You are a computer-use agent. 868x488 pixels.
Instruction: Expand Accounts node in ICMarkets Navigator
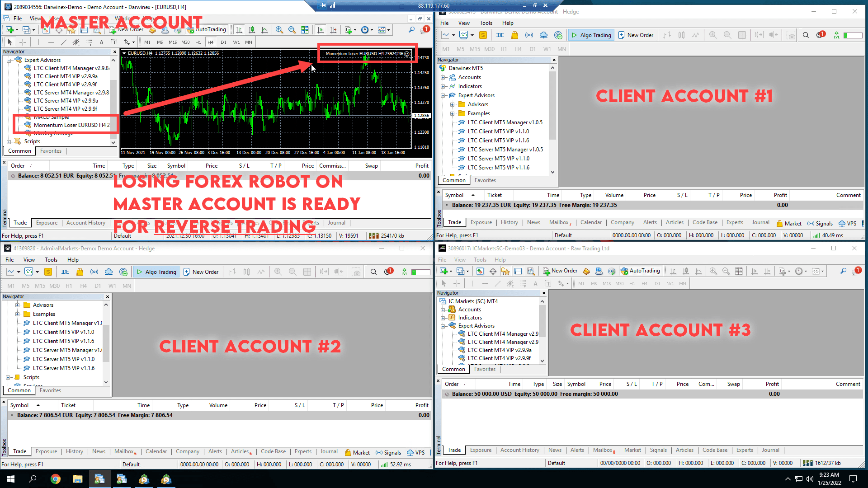pyautogui.click(x=443, y=310)
